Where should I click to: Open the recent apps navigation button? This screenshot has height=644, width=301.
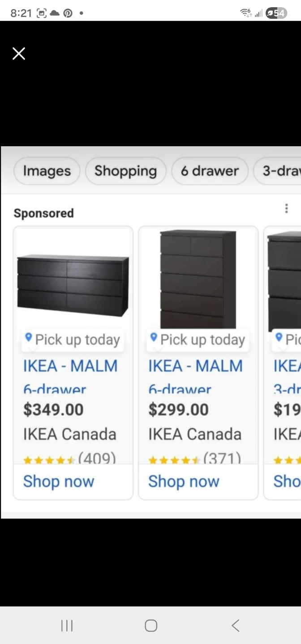[66, 626]
